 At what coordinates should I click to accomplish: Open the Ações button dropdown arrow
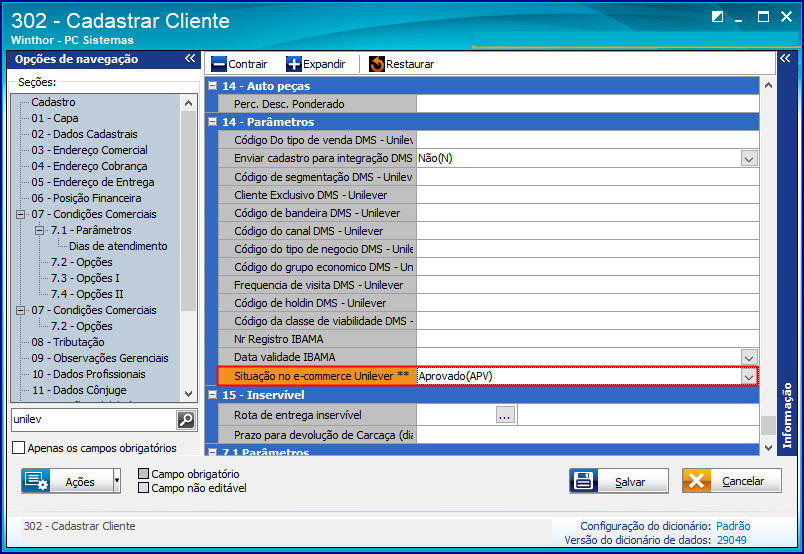coord(117,481)
